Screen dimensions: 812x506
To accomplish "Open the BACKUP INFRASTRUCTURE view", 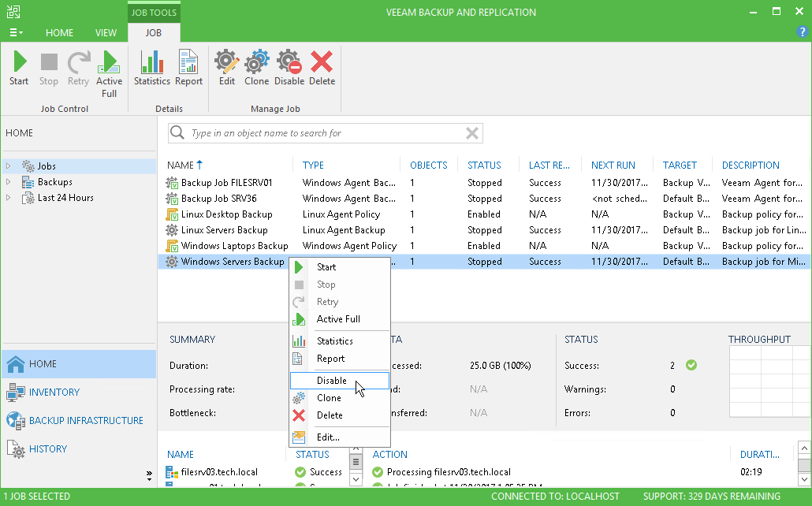I will pos(79,421).
